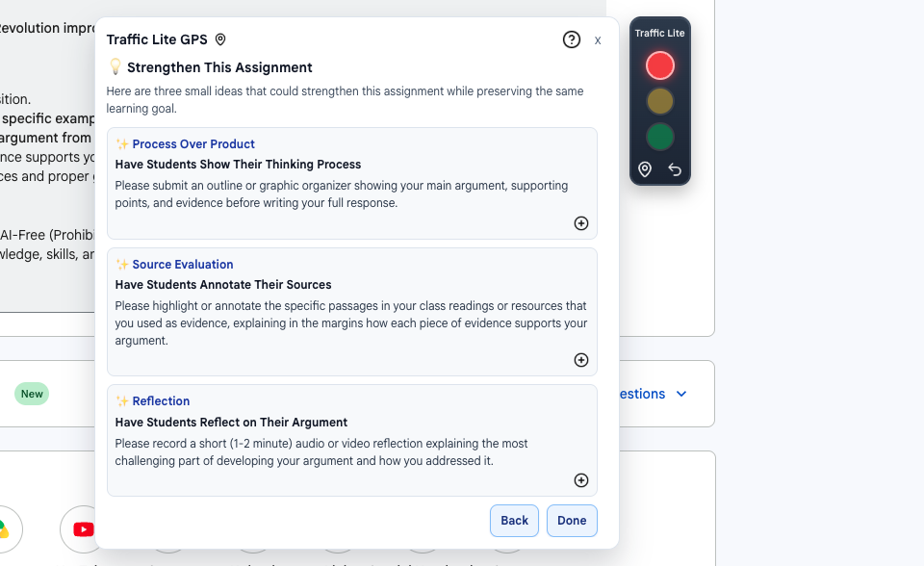Click the undo arrow in Traffic Lite widget

[x=675, y=169]
